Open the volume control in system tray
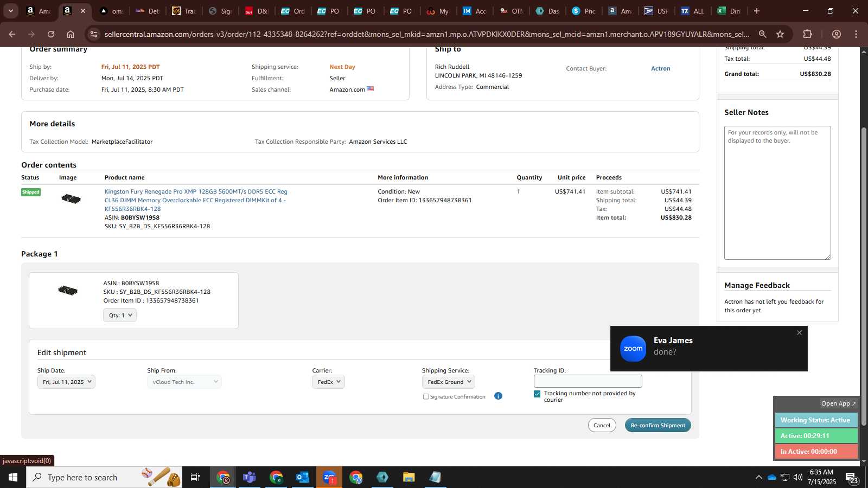Viewport: 868px width, 488px height. pos(798,477)
